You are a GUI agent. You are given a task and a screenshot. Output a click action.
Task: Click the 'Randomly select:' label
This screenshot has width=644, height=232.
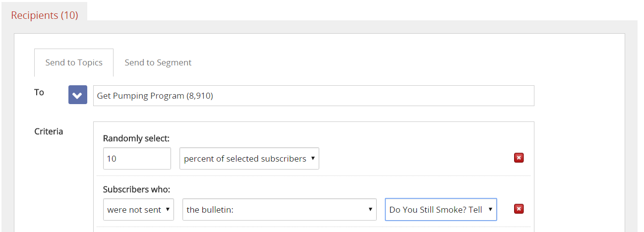coord(136,138)
